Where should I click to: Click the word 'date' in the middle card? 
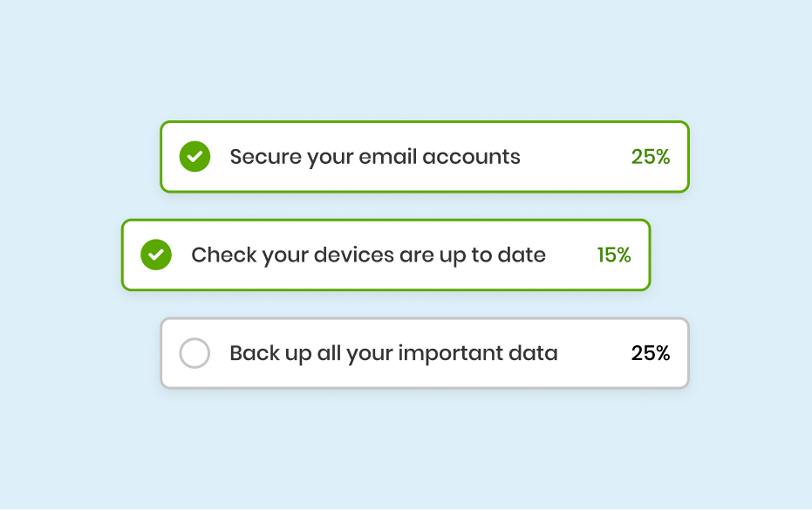point(522,255)
